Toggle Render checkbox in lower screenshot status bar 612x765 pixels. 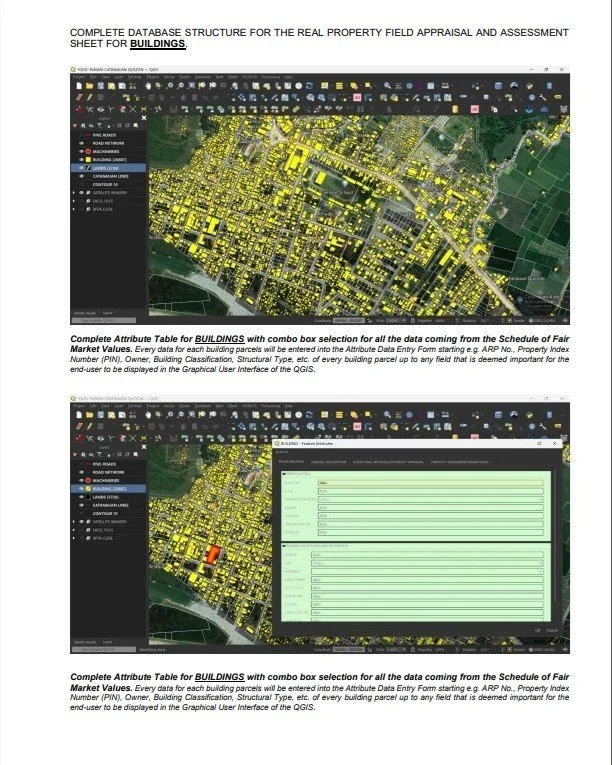click(510, 650)
